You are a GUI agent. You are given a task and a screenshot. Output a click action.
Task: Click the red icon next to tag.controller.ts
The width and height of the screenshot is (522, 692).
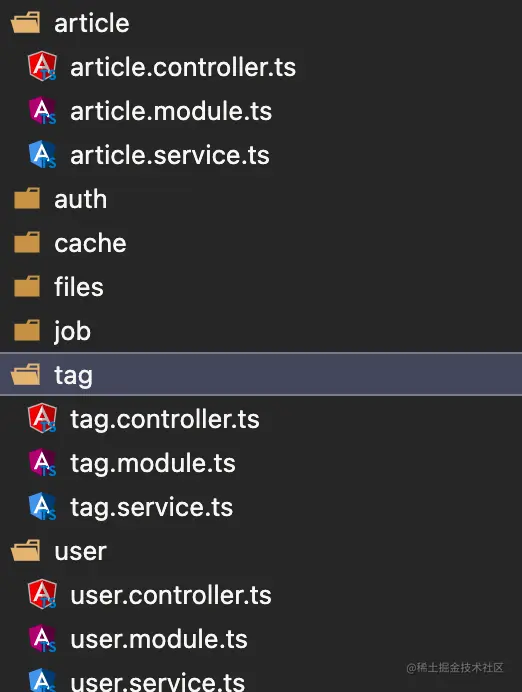point(42,418)
